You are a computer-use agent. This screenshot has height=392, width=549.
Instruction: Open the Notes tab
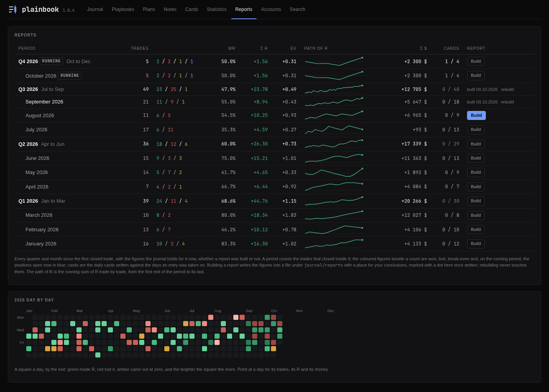(x=170, y=9)
